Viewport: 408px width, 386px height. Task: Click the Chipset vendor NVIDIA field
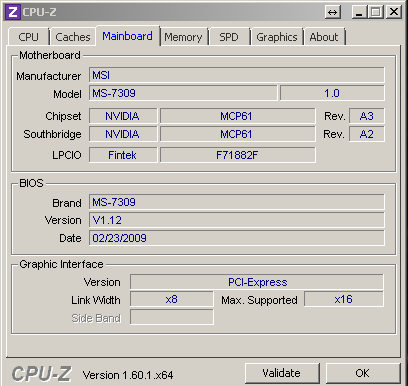click(123, 116)
